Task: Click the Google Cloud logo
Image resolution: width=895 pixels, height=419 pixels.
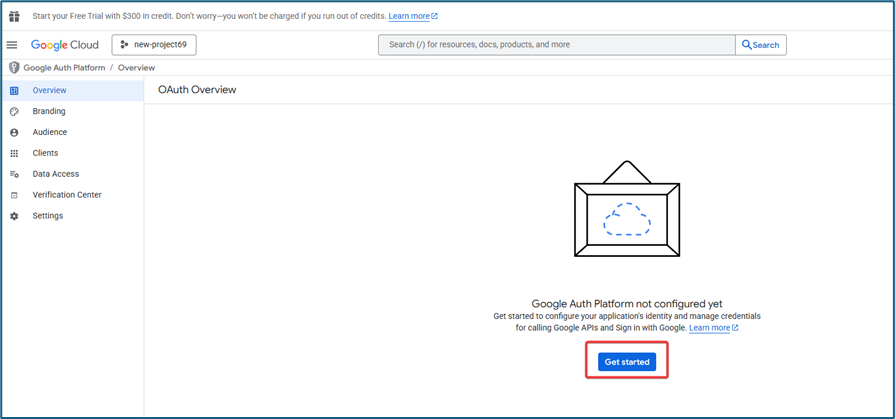Action: coord(65,45)
